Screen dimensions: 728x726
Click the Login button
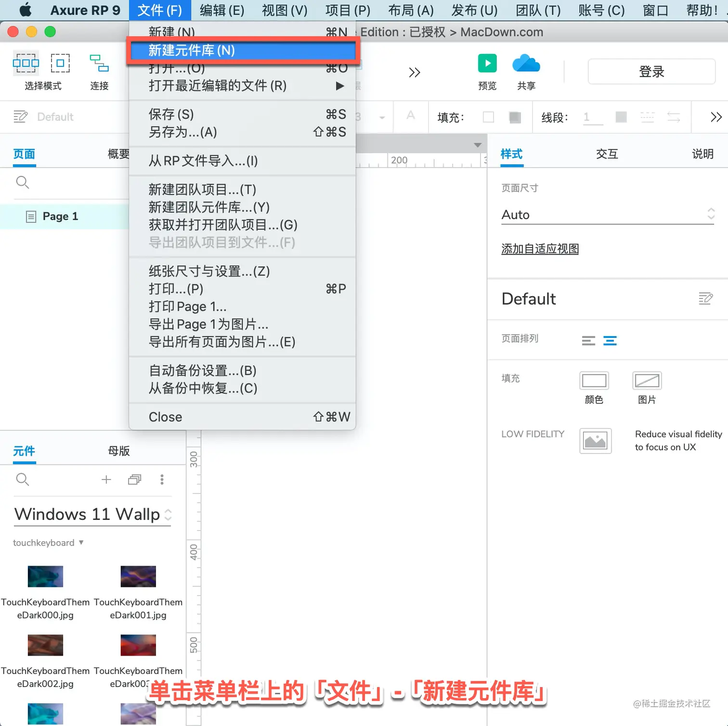coord(651,72)
